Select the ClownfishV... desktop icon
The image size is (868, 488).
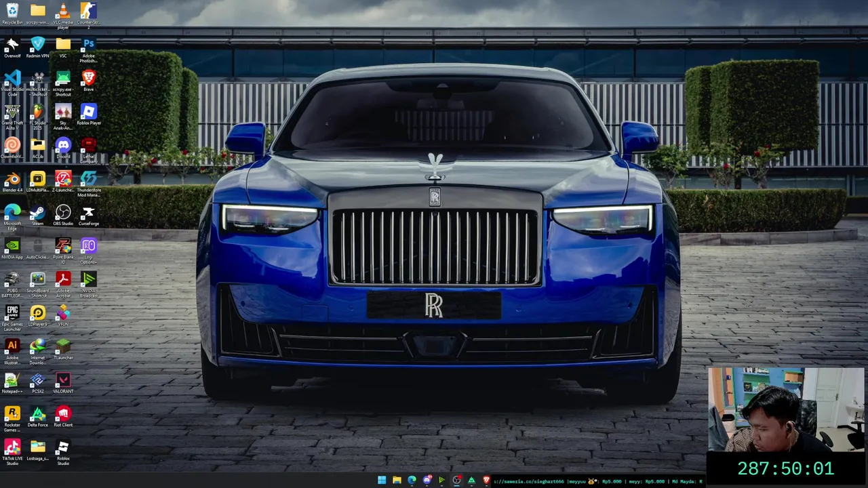[12, 148]
